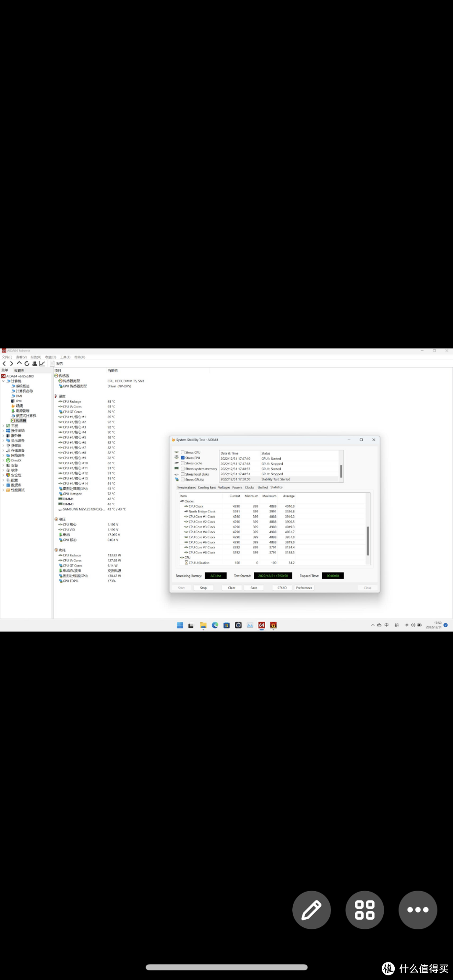Image resolution: width=453 pixels, height=980 pixels.
Task: Expand the 网络设备 tree node
Action: 3,455
